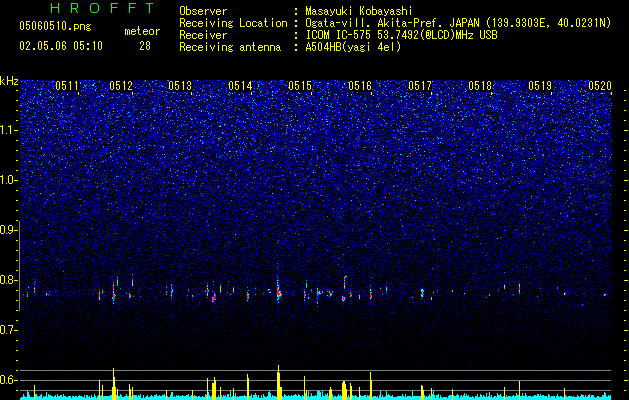Screen dimensions: 629x400
Task: Click the kHz axis unit label
Action: coord(9,81)
